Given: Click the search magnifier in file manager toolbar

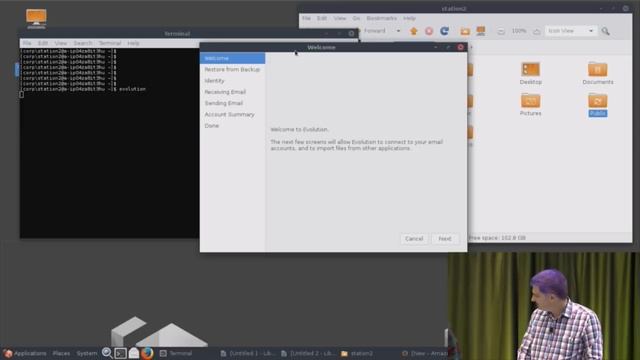Looking at the screenshot, I should click(605, 31).
